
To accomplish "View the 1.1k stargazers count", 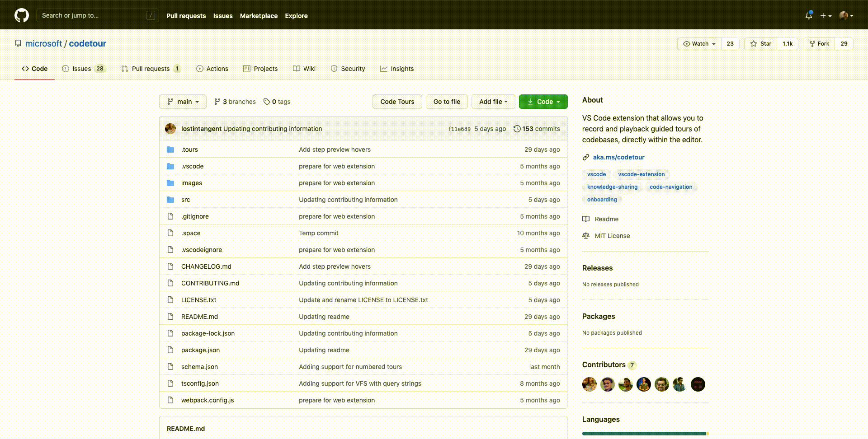I will [788, 44].
